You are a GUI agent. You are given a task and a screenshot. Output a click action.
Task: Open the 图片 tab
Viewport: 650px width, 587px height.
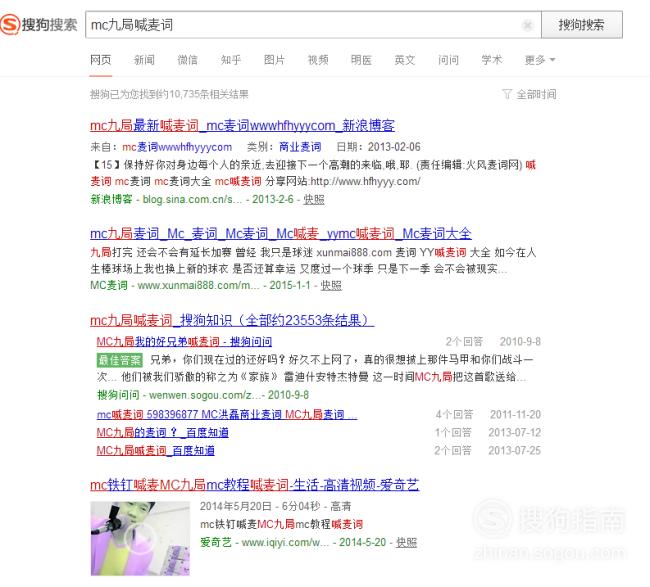point(274,60)
